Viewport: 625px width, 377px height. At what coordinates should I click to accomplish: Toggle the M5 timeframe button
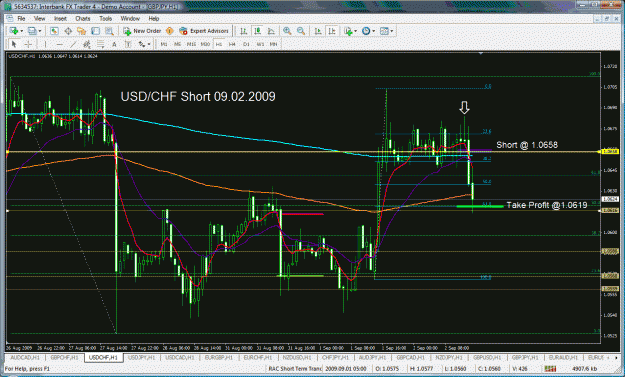[x=177, y=44]
